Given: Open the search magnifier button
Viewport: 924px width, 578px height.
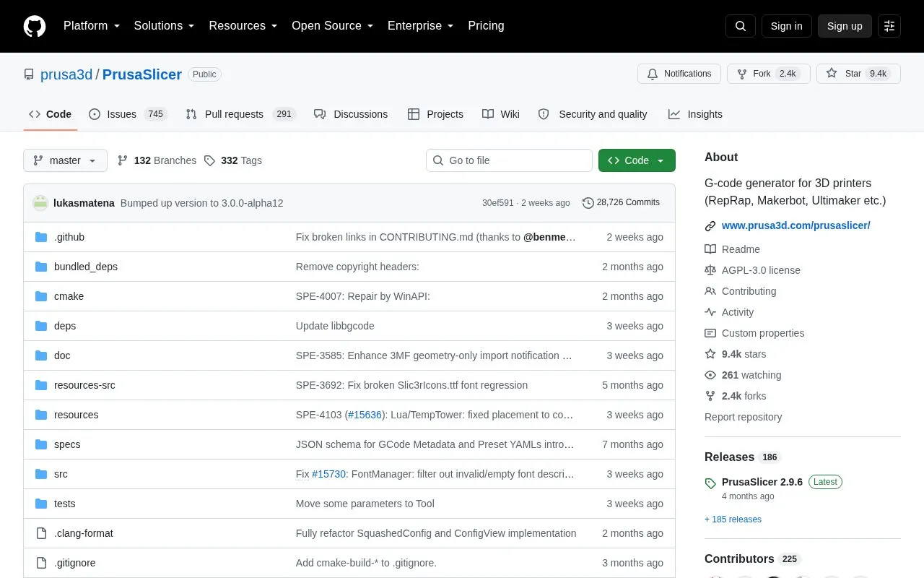Looking at the screenshot, I should pos(741,26).
